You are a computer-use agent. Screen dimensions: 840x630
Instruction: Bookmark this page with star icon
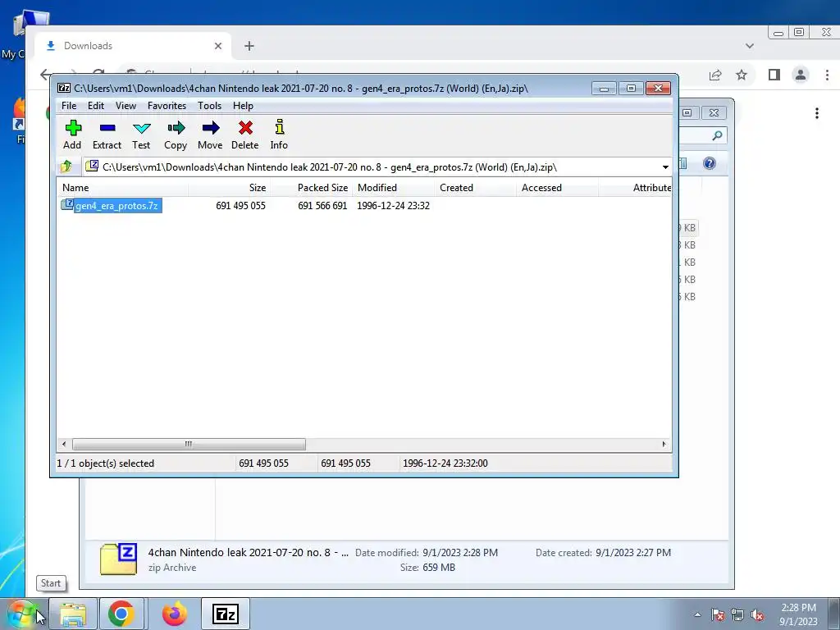pos(742,75)
